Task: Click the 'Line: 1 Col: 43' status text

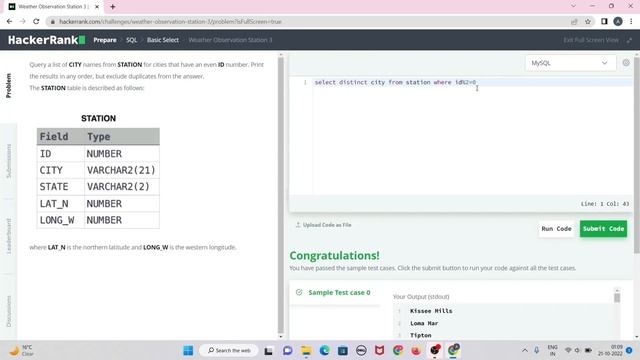Action: [604, 204]
